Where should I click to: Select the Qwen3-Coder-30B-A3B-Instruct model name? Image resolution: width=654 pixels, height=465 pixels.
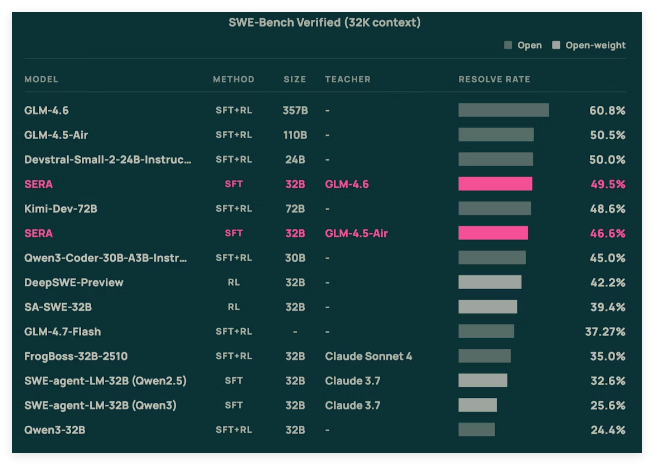105,258
